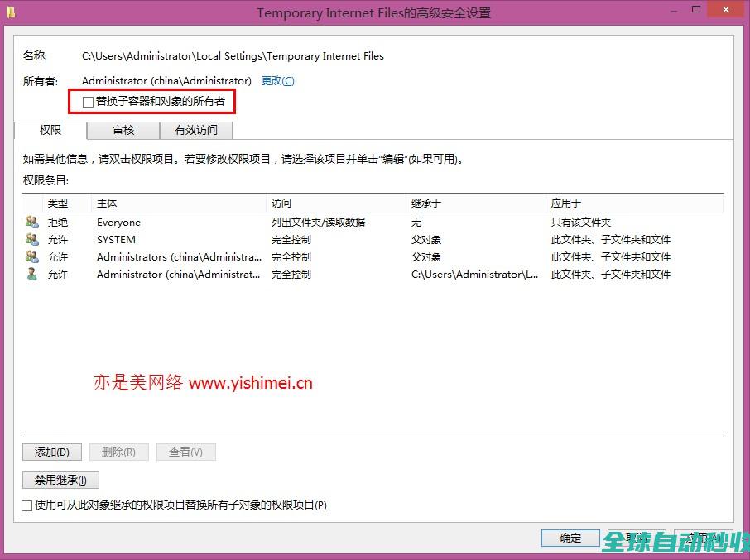The height and width of the screenshot is (560, 750).
Task: Enable 替换子容器和对象的所有者 checkbox
Action: 89,102
